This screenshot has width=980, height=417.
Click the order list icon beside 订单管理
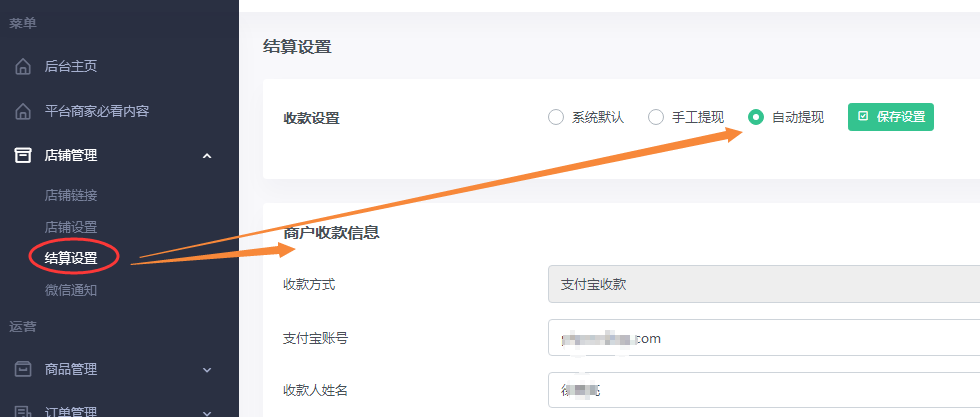(23, 411)
